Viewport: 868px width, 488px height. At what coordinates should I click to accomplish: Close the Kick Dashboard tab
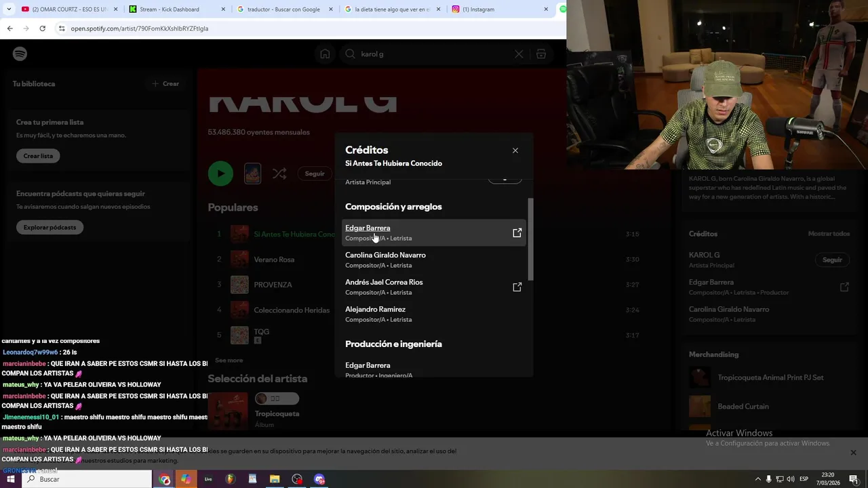(223, 9)
